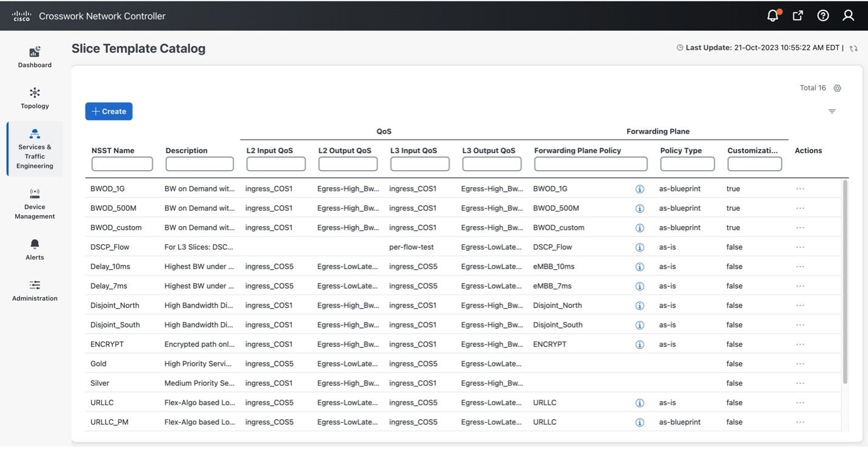The image size is (868, 449).
Task: Open the Administration section
Action: point(35,290)
